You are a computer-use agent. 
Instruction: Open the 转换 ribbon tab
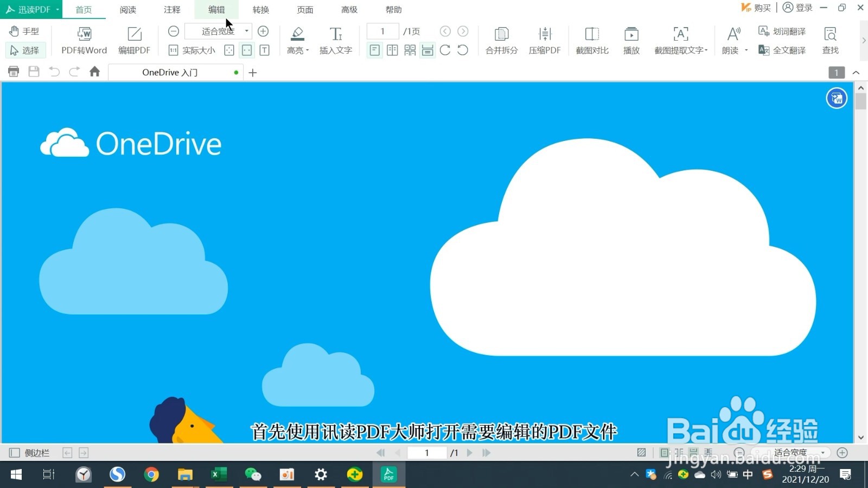coord(261,10)
